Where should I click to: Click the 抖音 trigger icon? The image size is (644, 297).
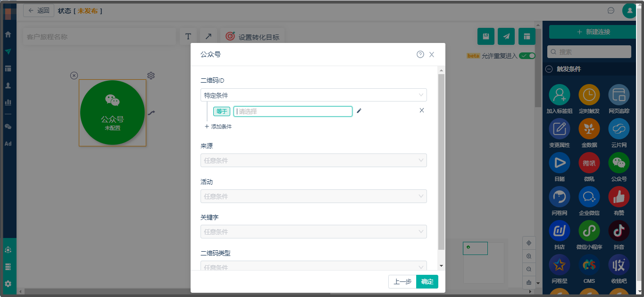pos(619,231)
